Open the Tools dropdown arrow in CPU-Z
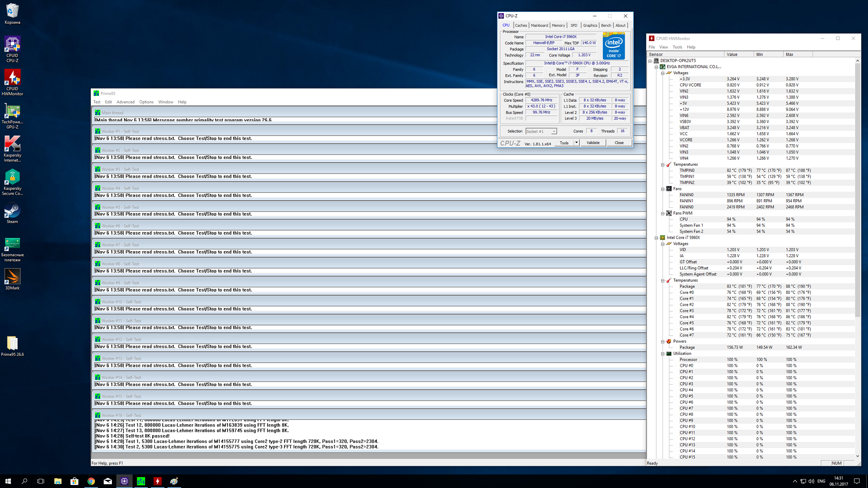The height and width of the screenshot is (488, 868). point(576,143)
